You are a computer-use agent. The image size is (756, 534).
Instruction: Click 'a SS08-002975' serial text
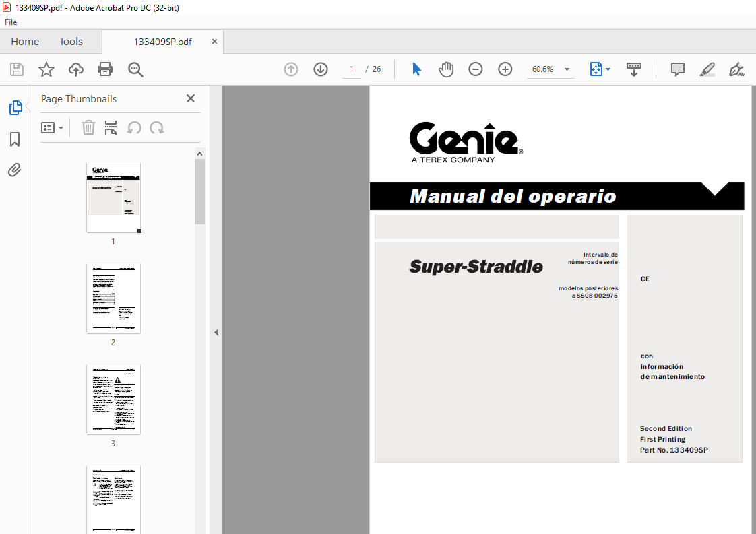[x=594, y=296]
